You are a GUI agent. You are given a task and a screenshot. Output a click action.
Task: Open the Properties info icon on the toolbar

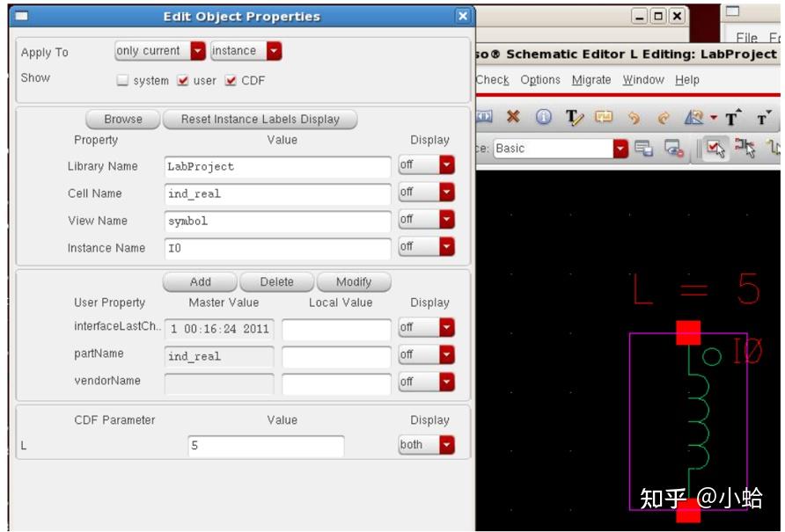[543, 117]
